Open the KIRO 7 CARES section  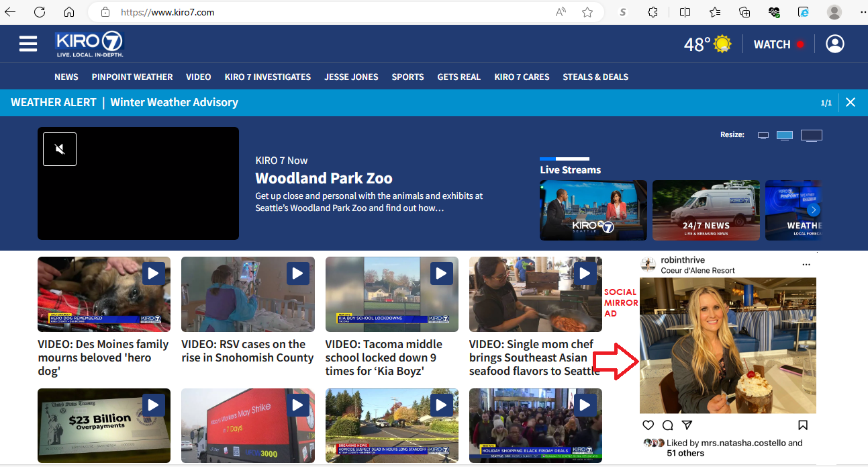(x=522, y=77)
